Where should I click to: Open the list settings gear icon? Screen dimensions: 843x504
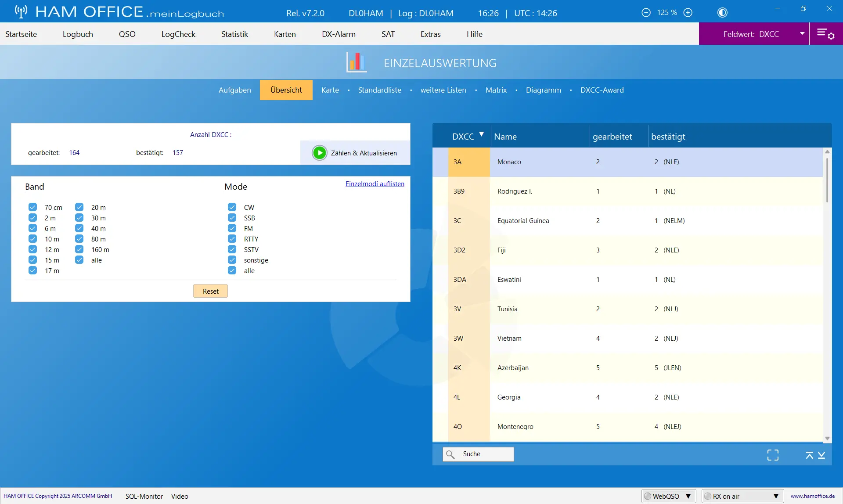point(825,34)
